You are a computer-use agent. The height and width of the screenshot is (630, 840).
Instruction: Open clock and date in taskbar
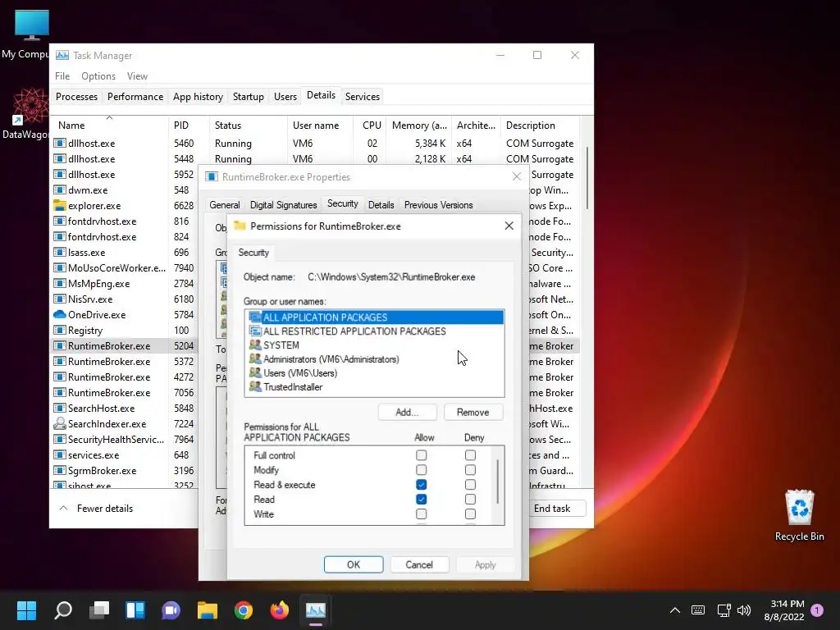point(784,609)
